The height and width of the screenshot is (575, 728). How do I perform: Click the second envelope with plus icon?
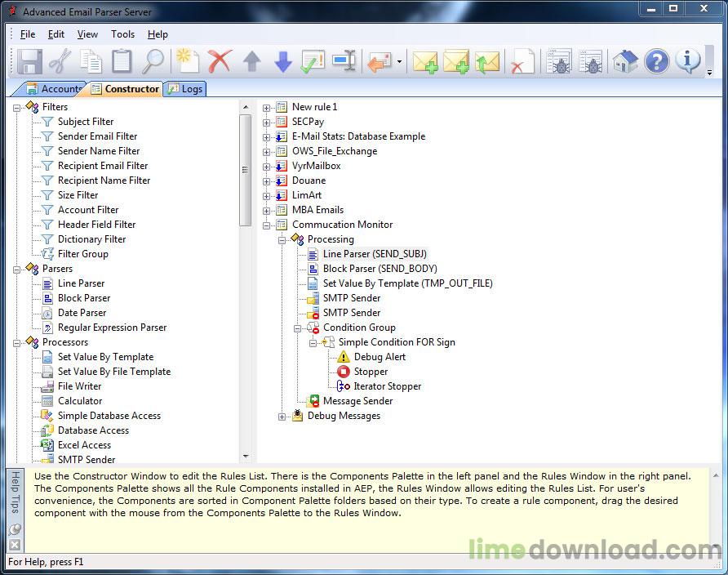456,61
